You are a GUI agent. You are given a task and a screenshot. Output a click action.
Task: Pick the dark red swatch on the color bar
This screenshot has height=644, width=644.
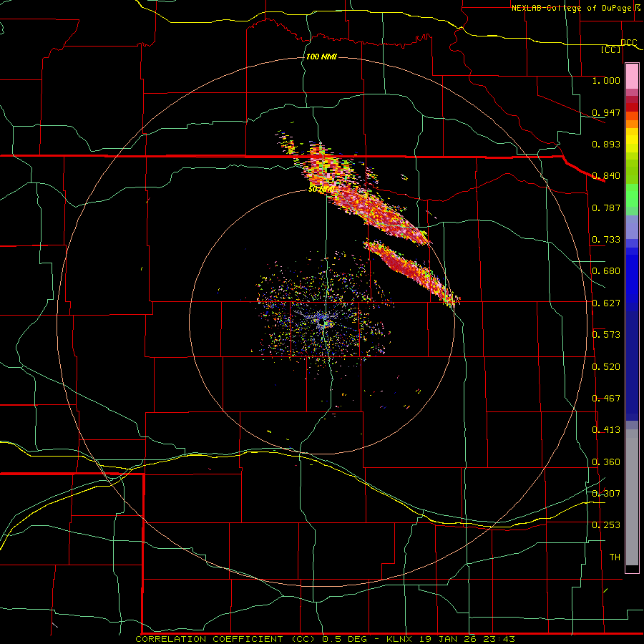coord(632,107)
